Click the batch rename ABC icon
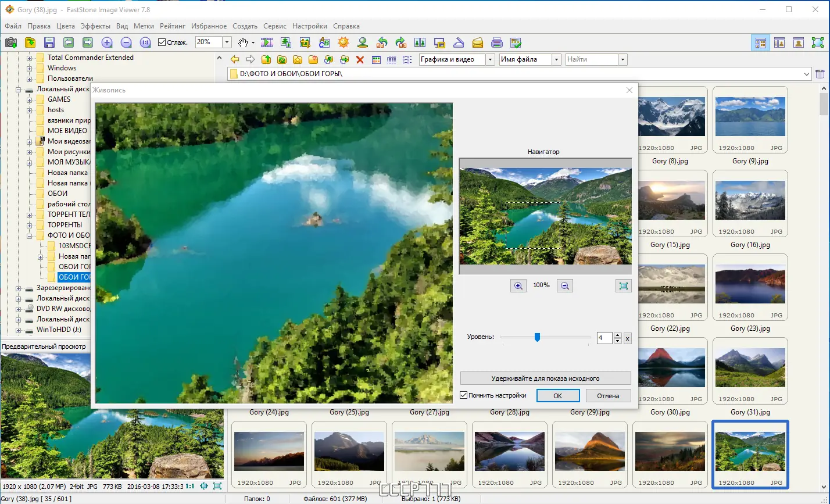Viewport: 830px width, 504px height. tap(324, 42)
